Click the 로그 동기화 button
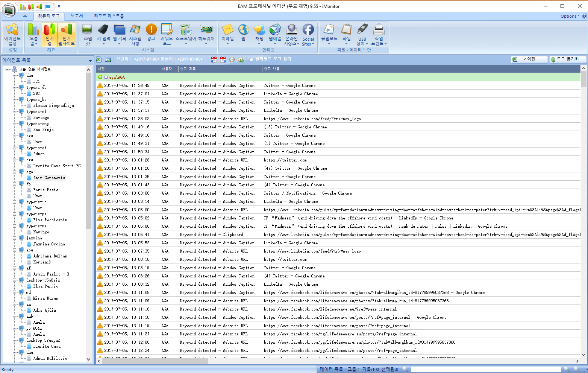588x373 pixels. click(x=568, y=59)
